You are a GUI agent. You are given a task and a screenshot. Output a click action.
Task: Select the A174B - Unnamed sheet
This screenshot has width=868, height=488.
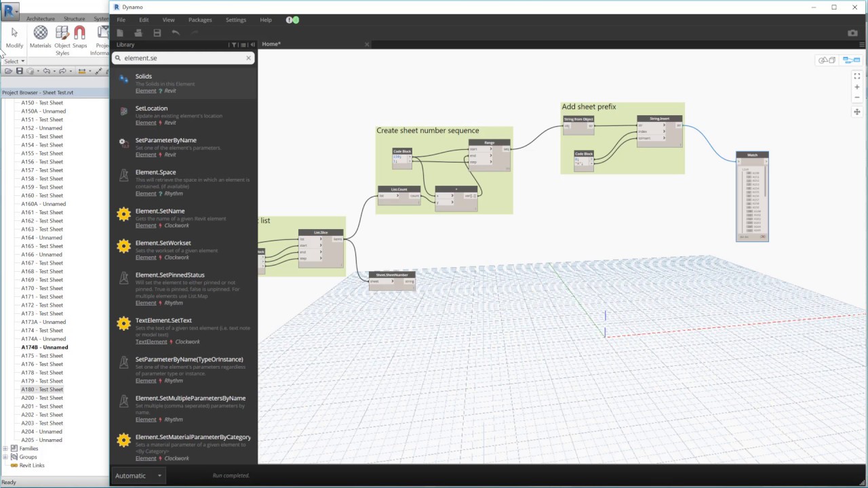pyautogui.click(x=45, y=347)
